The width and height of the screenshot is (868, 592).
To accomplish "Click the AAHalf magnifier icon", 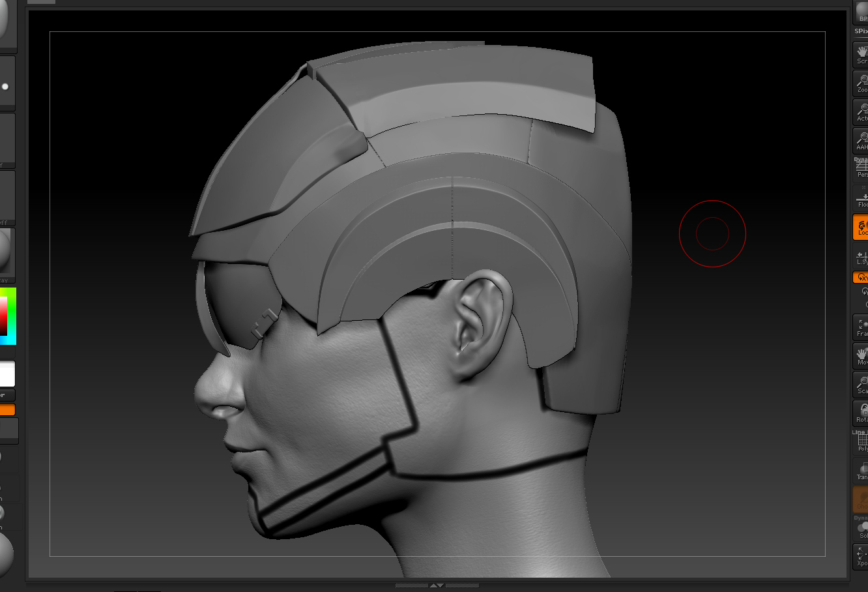I will (861, 140).
